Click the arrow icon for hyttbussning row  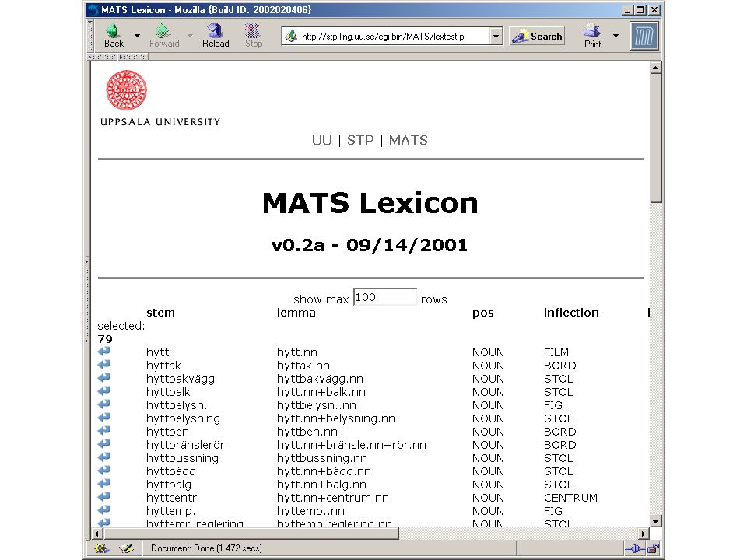103,457
